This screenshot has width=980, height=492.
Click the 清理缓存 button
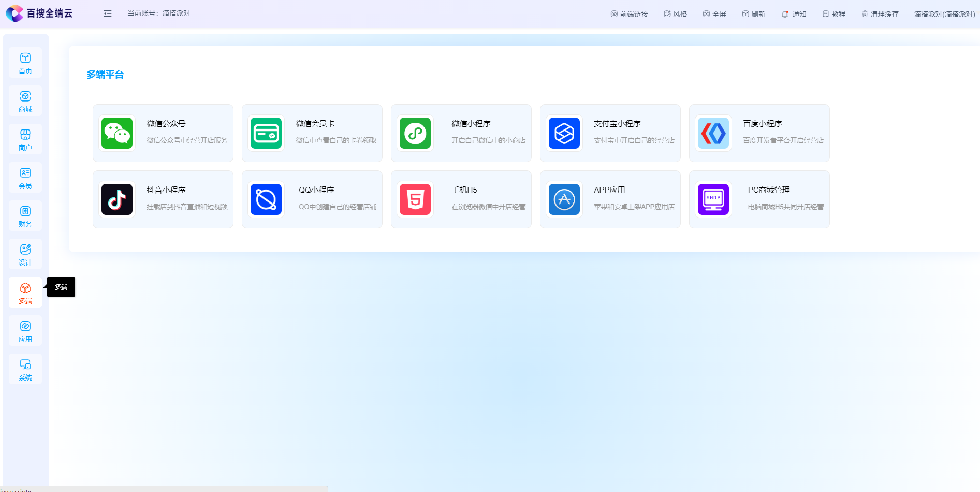(x=880, y=14)
